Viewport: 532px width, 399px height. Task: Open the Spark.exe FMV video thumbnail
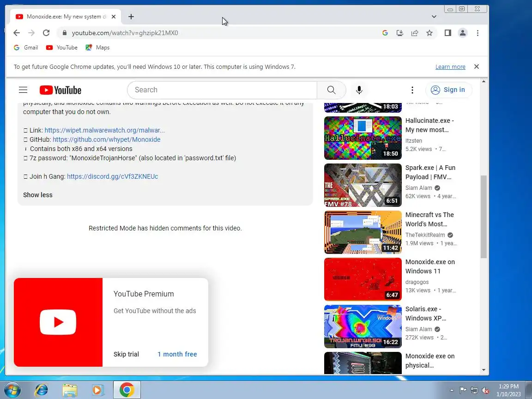click(x=363, y=185)
